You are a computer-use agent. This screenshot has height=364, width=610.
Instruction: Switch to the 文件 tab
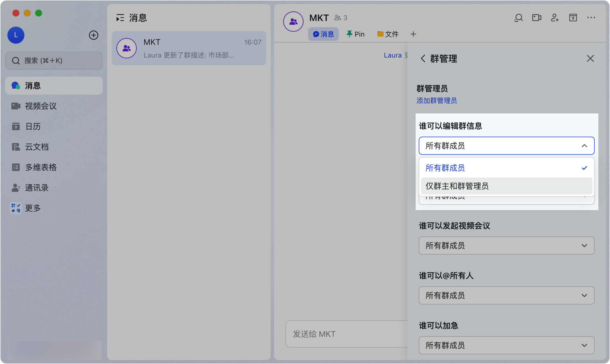(x=388, y=34)
